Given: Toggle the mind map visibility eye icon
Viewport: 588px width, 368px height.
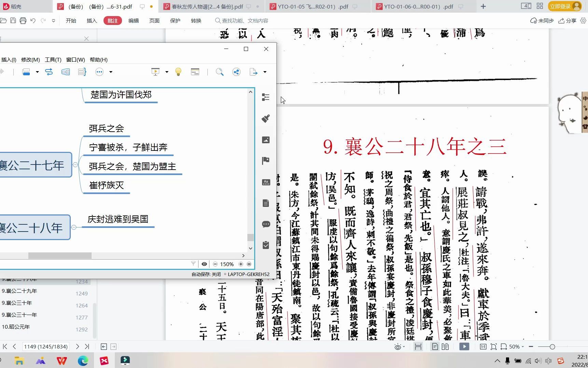Looking at the screenshot, I should click(x=204, y=264).
